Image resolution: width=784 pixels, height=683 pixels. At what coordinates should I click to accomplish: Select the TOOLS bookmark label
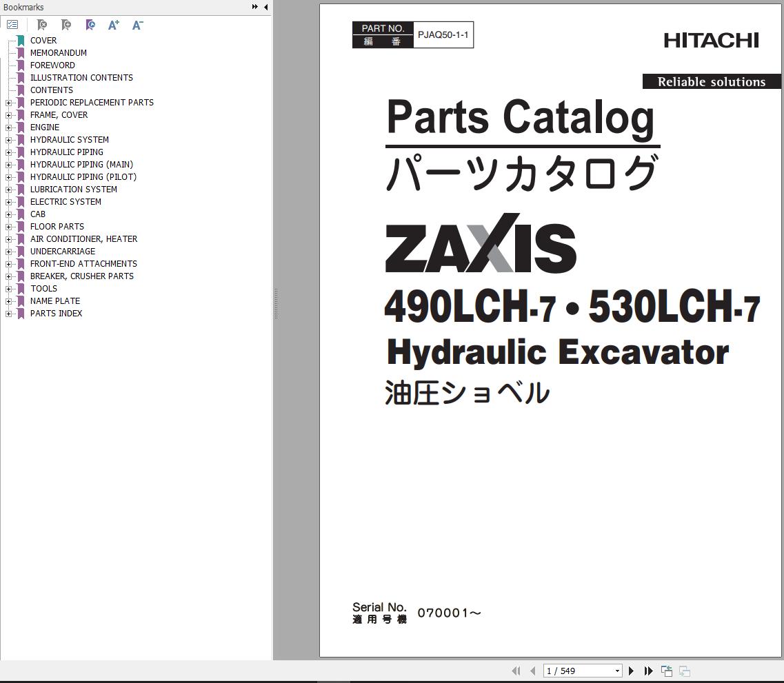(43, 289)
